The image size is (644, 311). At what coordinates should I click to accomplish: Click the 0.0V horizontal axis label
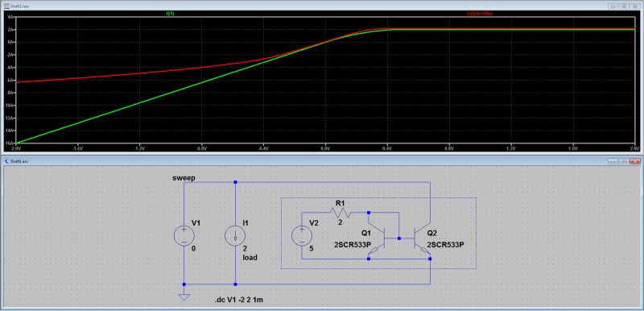[325, 148]
